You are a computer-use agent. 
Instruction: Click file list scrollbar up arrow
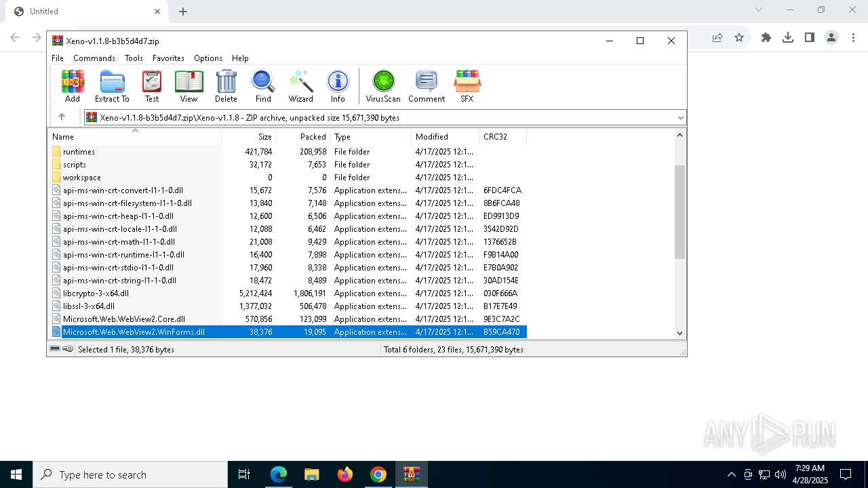[x=680, y=135]
